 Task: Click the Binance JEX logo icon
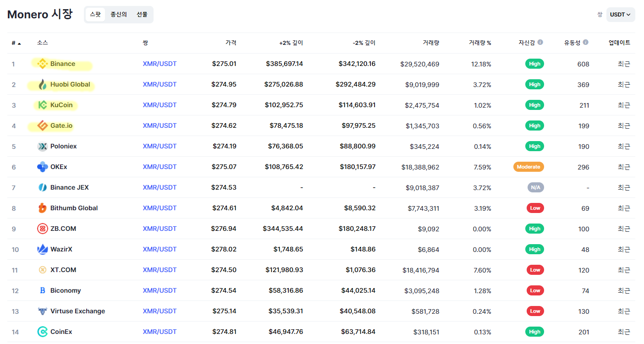coord(43,187)
